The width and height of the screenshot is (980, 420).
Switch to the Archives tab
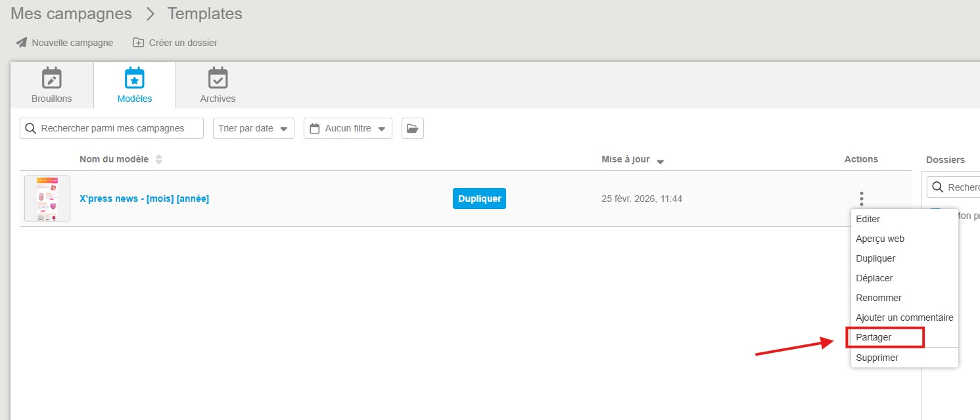(218, 85)
